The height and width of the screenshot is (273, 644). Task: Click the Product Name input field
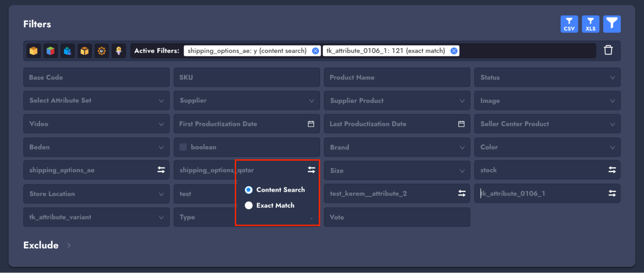(x=397, y=77)
